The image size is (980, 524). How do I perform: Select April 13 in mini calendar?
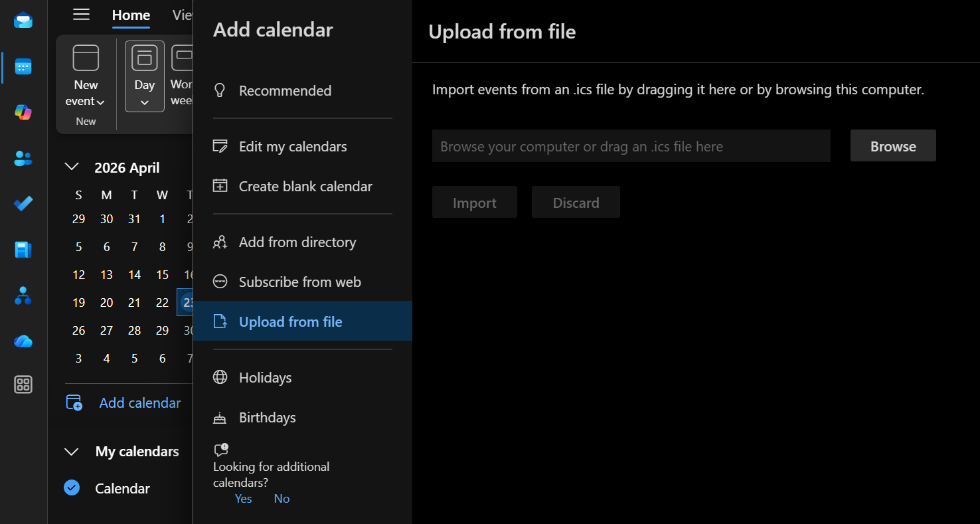(x=107, y=274)
